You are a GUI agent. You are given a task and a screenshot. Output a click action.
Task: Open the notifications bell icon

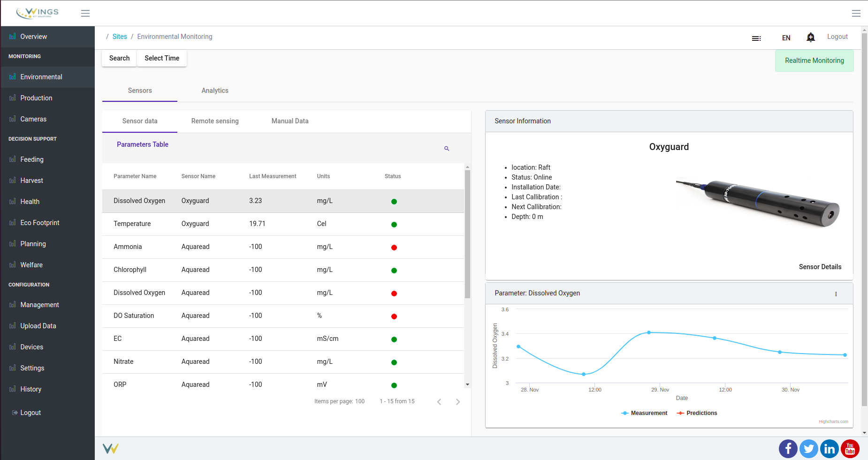click(810, 38)
